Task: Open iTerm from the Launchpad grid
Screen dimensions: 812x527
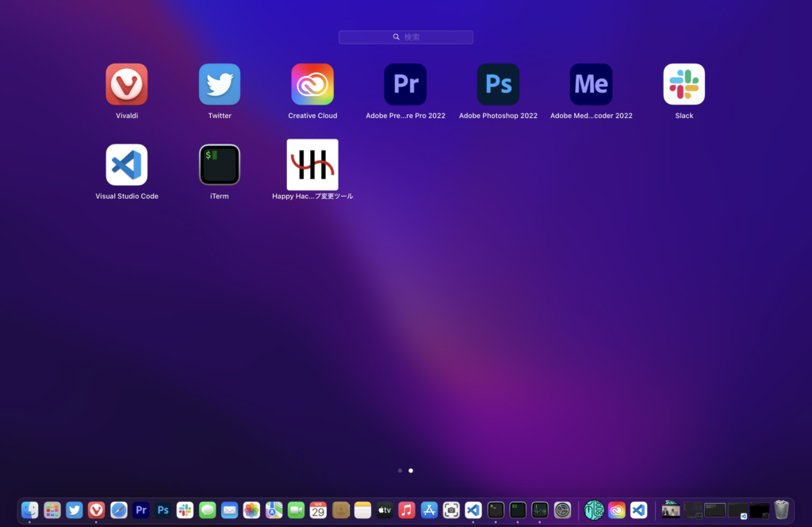Action: coord(220,165)
